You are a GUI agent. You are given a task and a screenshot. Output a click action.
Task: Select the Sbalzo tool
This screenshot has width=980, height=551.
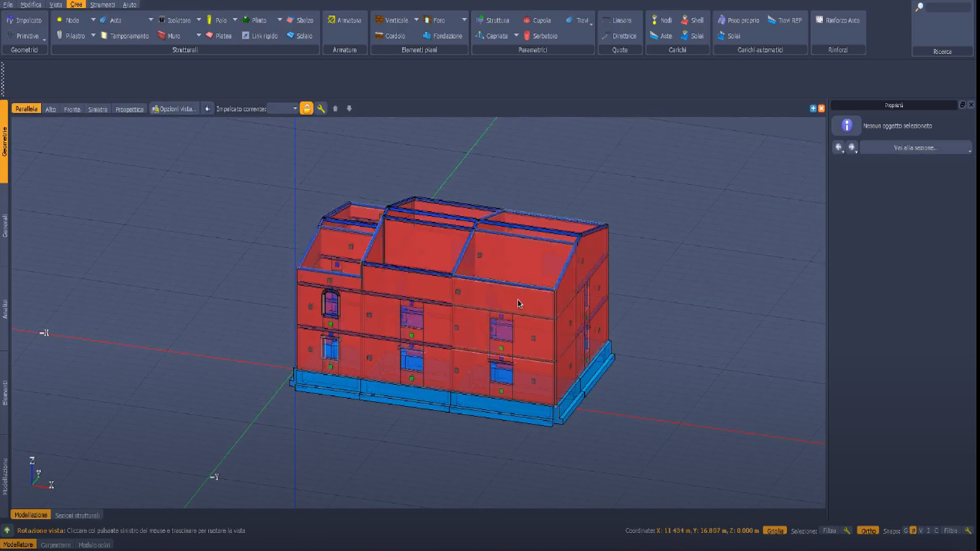click(x=300, y=21)
